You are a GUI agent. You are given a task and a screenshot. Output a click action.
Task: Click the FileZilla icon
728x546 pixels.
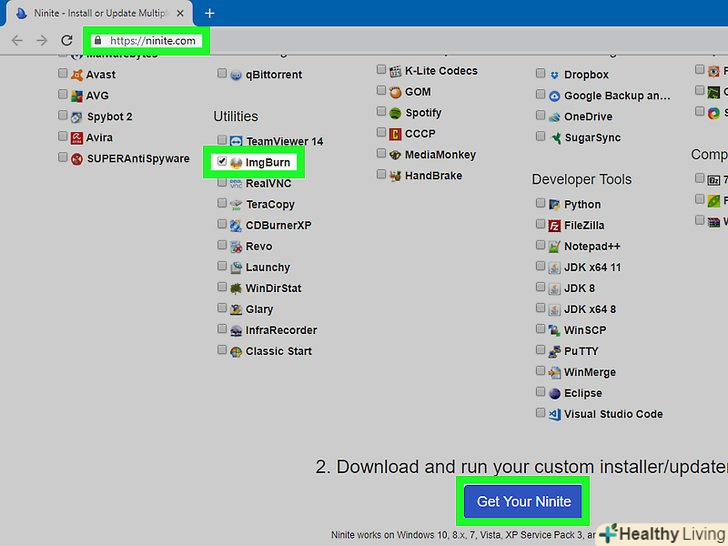tap(554, 226)
